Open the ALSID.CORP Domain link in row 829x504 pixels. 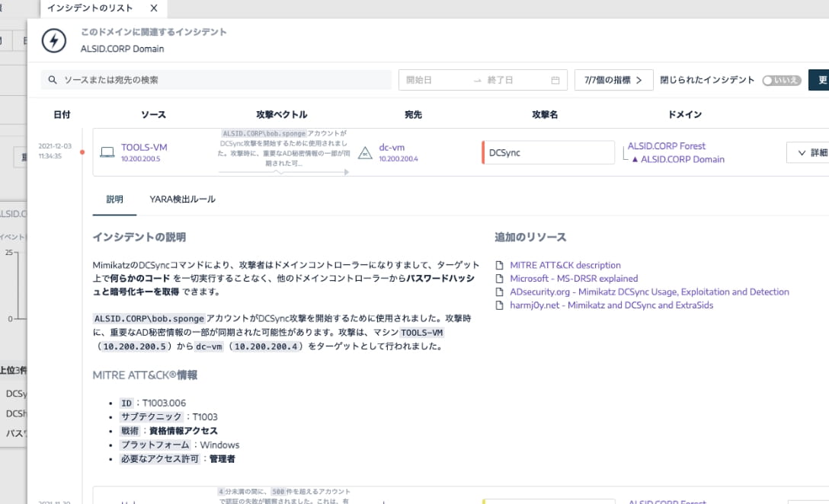(x=682, y=159)
